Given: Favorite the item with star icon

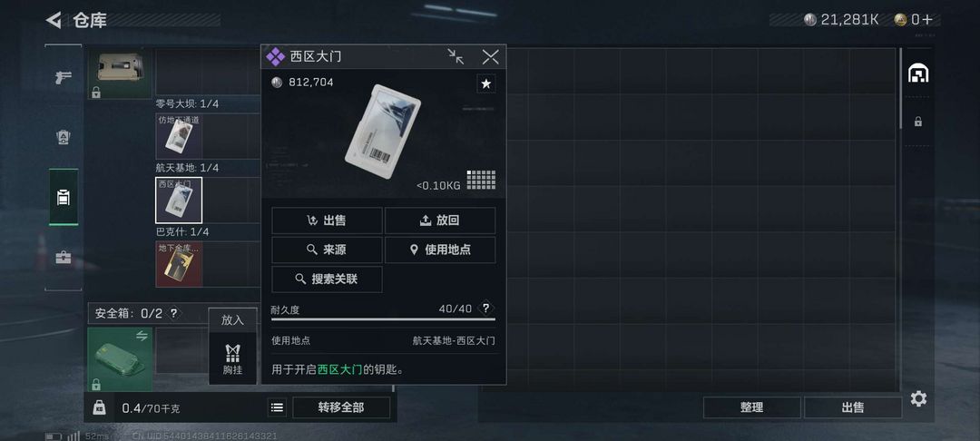Looking at the screenshot, I should pyautogui.click(x=485, y=83).
